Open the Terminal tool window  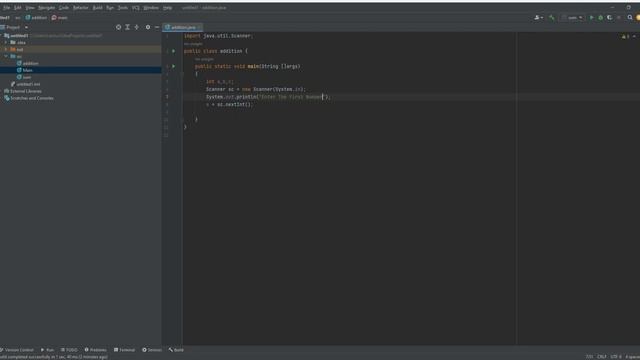tap(124, 350)
